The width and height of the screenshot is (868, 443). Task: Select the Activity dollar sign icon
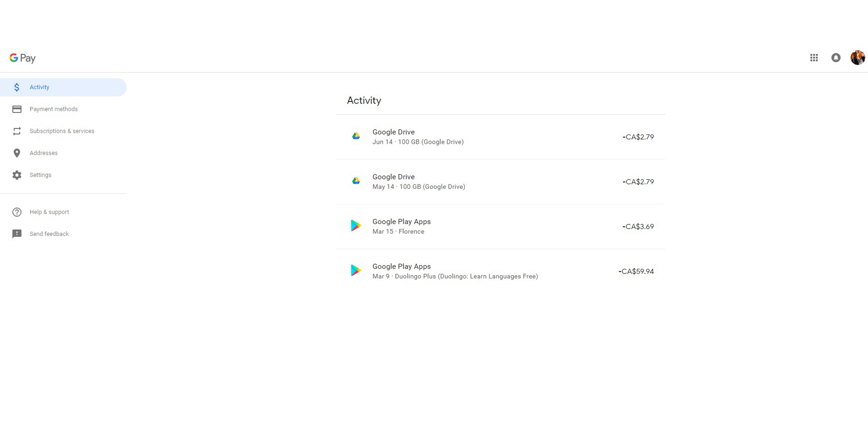coord(16,87)
